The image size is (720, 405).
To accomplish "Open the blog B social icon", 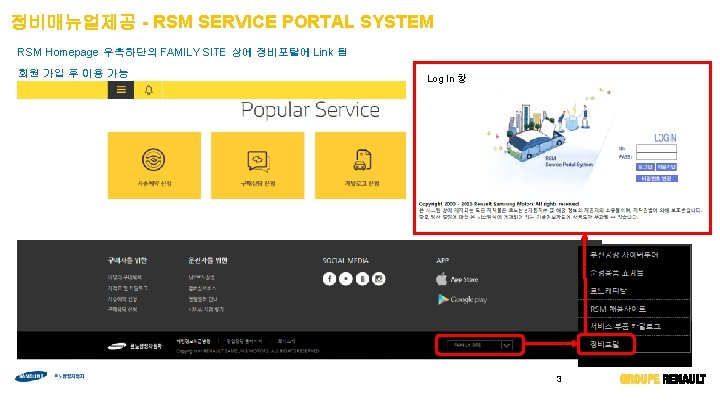I will point(362,279).
